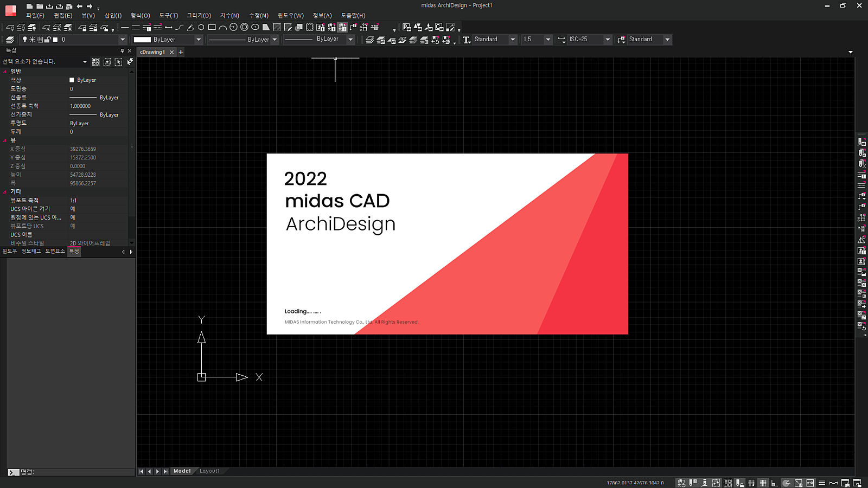Screen dimensions: 868x488
Task: Pin the properties panel
Action: click(x=122, y=50)
